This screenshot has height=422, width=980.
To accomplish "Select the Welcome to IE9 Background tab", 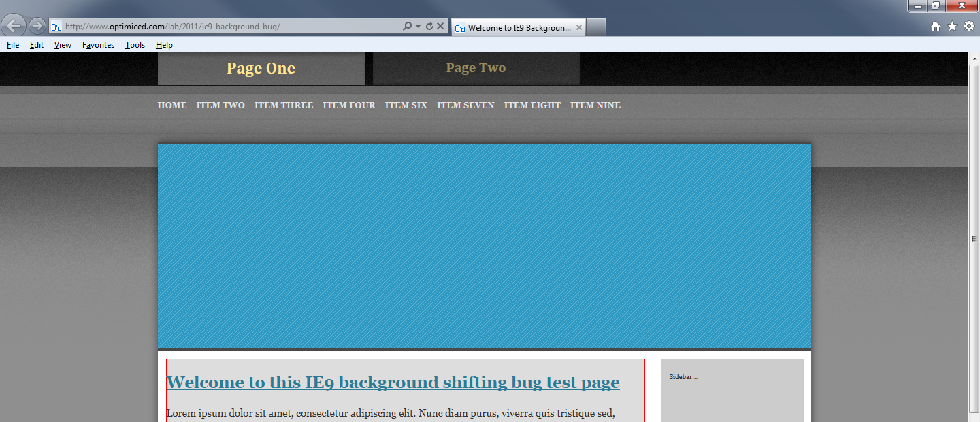I will pyautogui.click(x=519, y=28).
